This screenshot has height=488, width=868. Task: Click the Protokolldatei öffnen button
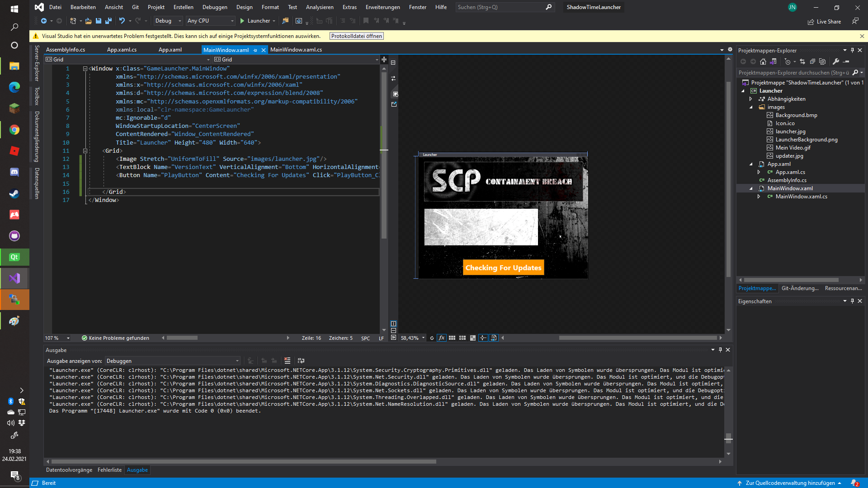tap(356, 36)
